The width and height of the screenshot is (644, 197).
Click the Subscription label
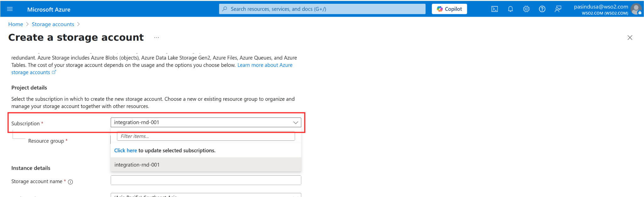click(x=25, y=123)
